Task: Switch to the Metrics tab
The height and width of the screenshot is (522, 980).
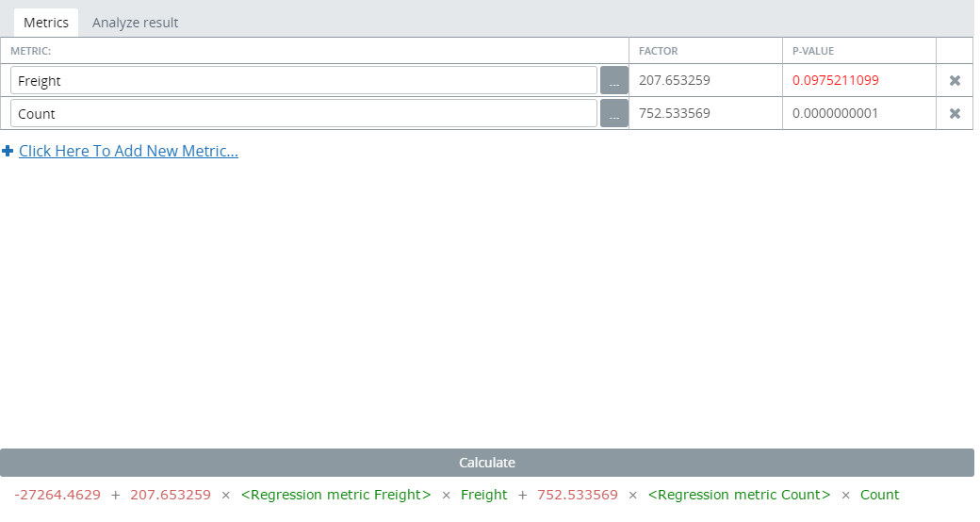Action: (46, 23)
